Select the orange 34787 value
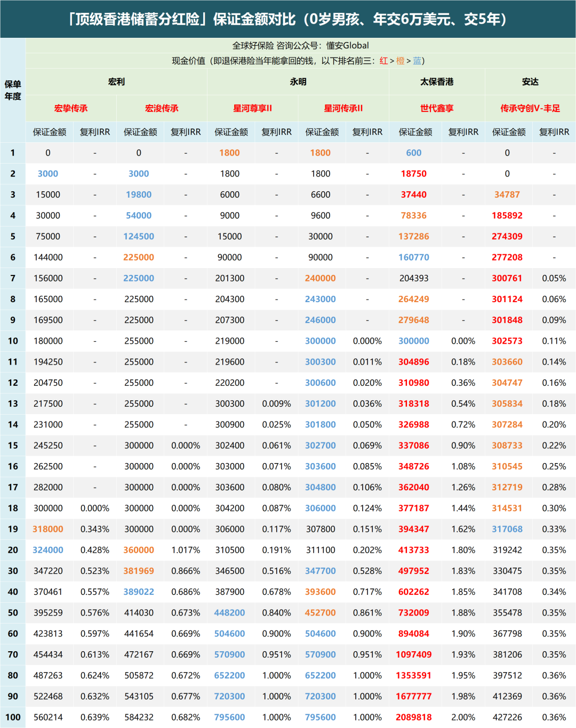This screenshot has width=576, height=728. pyautogui.click(x=507, y=195)
